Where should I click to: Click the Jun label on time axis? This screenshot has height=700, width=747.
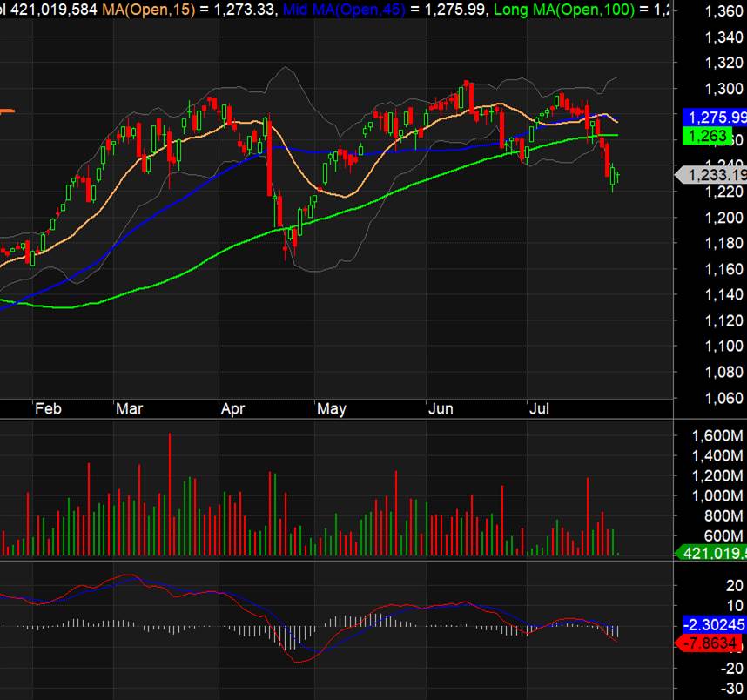point(441,409)
